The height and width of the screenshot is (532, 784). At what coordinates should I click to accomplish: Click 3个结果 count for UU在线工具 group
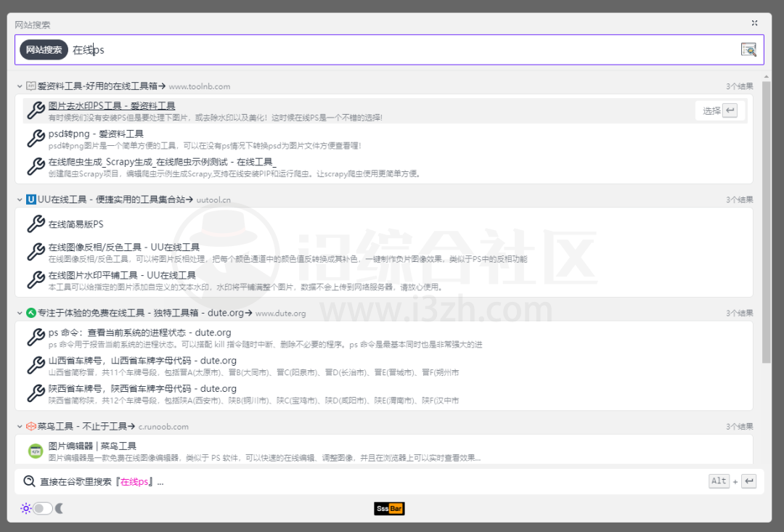740,200
